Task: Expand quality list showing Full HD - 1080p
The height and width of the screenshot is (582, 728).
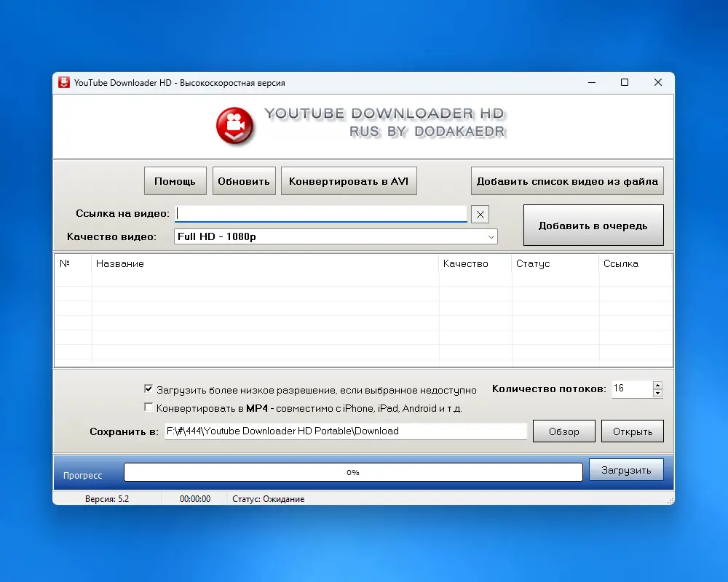Action: (x=493, y=236)
